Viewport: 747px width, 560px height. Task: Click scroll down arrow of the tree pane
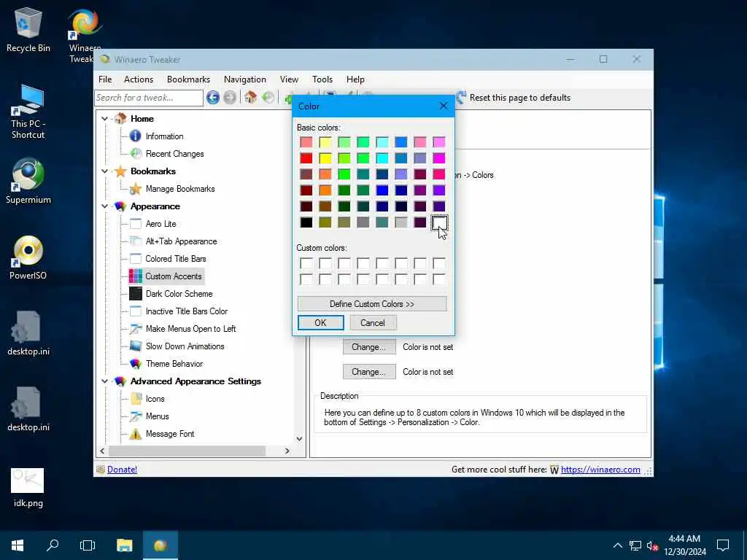click(299, 439)
